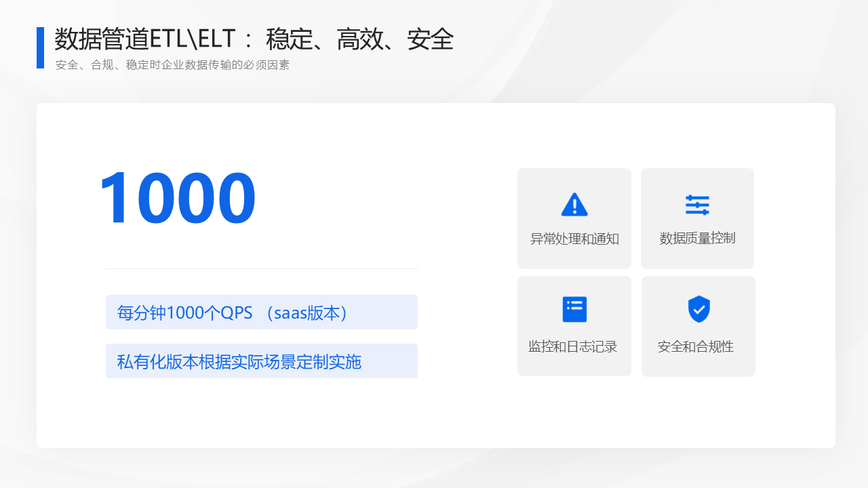This screenshot has width=868, height=488.
Task: Click the 私有化版本根据实际场景定制实施 box
Action: [x=262, y=361]
